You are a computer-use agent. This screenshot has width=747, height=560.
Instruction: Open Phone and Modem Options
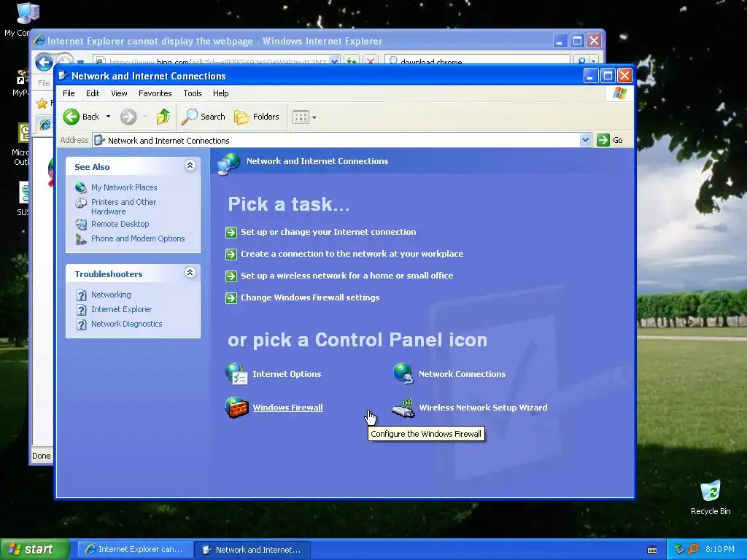tap(138, 238)
